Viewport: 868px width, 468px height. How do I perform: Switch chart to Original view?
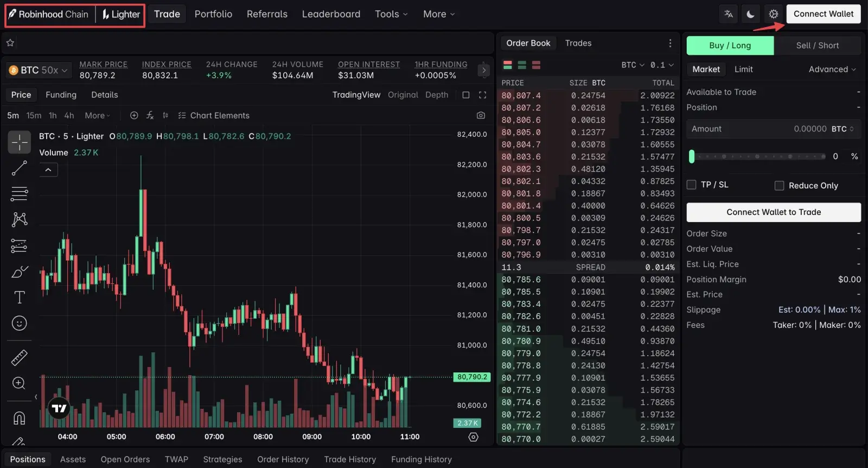403,95
